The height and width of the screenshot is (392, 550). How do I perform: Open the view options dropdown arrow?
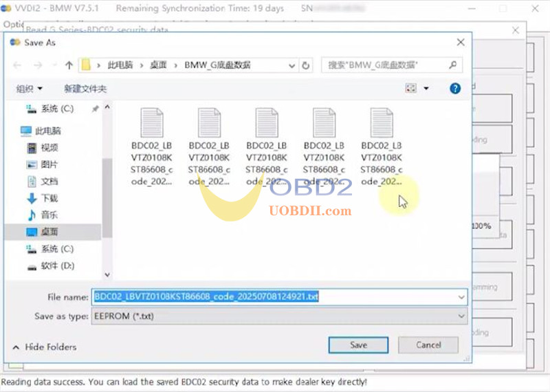coord(426,88)
